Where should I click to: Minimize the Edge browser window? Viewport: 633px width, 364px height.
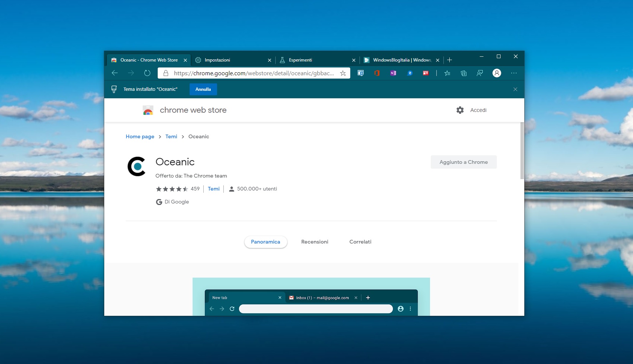(482, 56)
